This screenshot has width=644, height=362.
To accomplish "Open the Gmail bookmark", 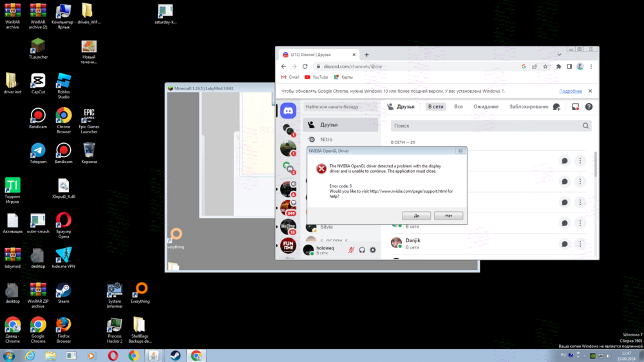I will coord(290,77).
